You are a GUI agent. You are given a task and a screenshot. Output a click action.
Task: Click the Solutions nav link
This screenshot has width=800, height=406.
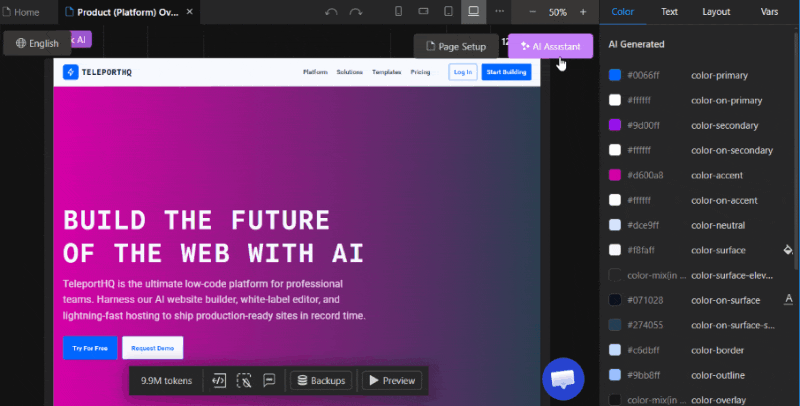click(x=349, y=72)
